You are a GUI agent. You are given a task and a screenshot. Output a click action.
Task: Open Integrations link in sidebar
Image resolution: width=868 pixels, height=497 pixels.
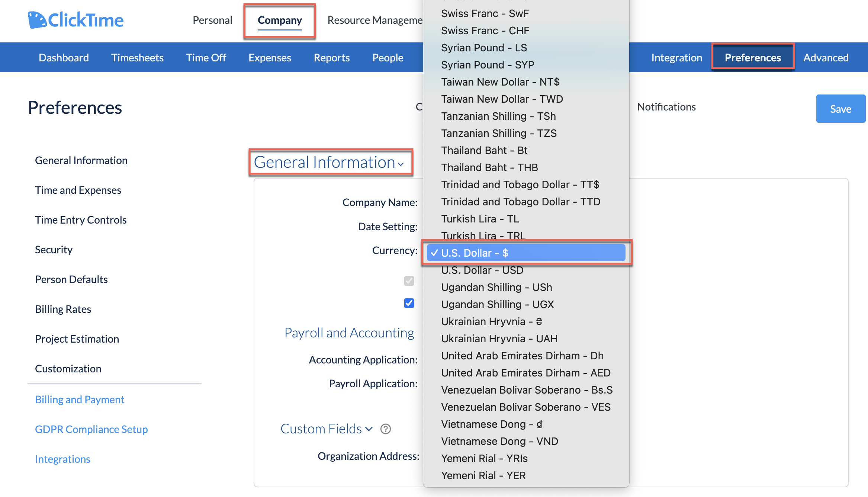62,459
